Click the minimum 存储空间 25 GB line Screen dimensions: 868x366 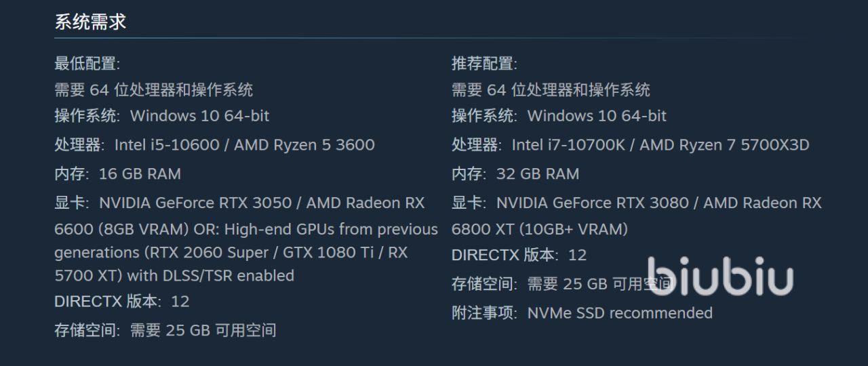165,331
